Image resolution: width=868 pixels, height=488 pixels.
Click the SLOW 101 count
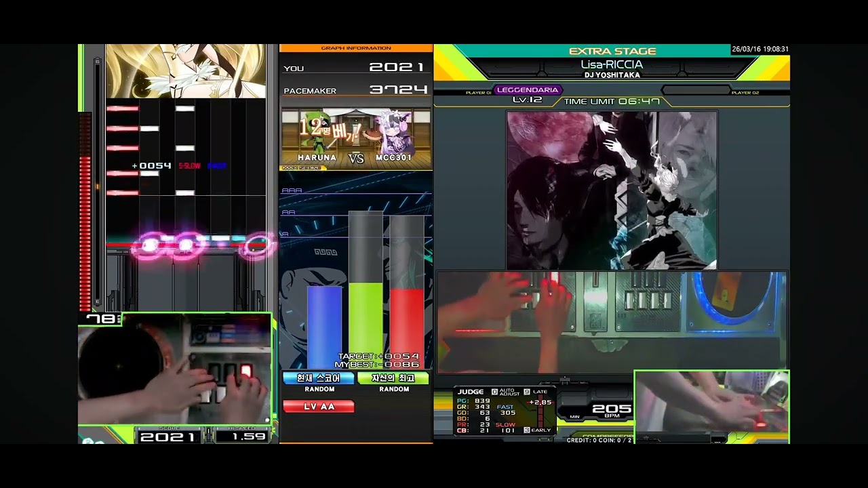[x=507, y=428]
